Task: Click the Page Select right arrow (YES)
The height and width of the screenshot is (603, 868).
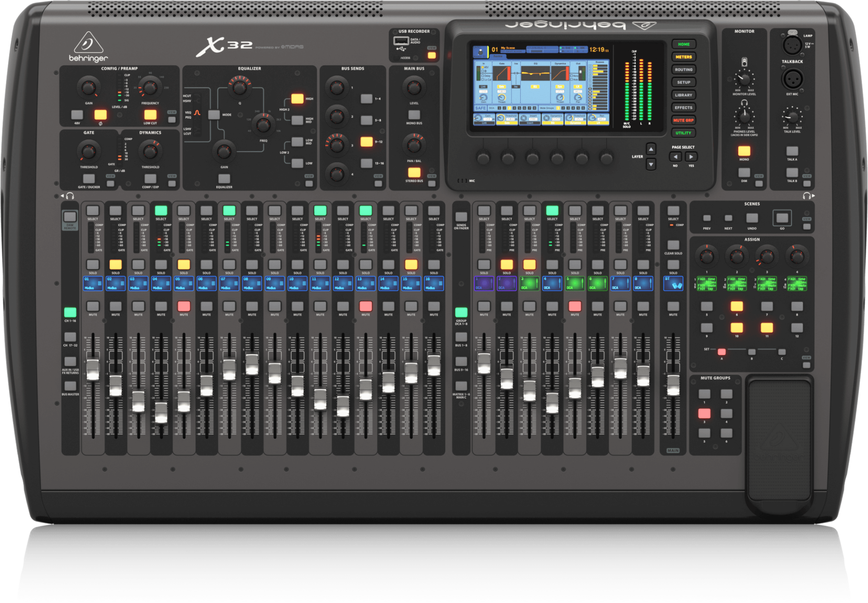Action: 691,157
